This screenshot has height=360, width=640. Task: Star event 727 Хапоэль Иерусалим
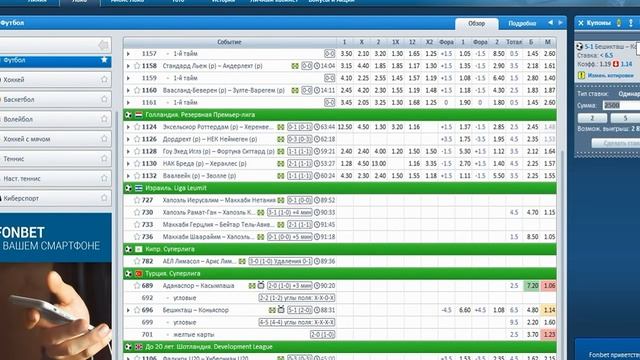pyautogui.click(x=137, y=200)
